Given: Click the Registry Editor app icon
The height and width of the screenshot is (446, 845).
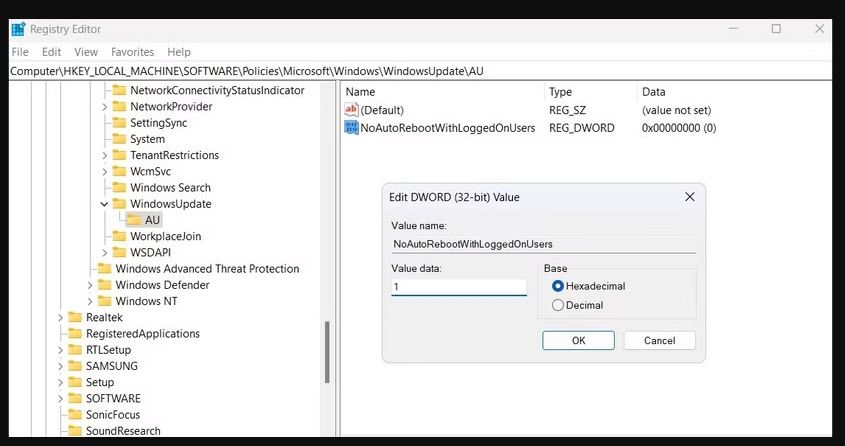Looking at the screenshot, I should point(18,29).
